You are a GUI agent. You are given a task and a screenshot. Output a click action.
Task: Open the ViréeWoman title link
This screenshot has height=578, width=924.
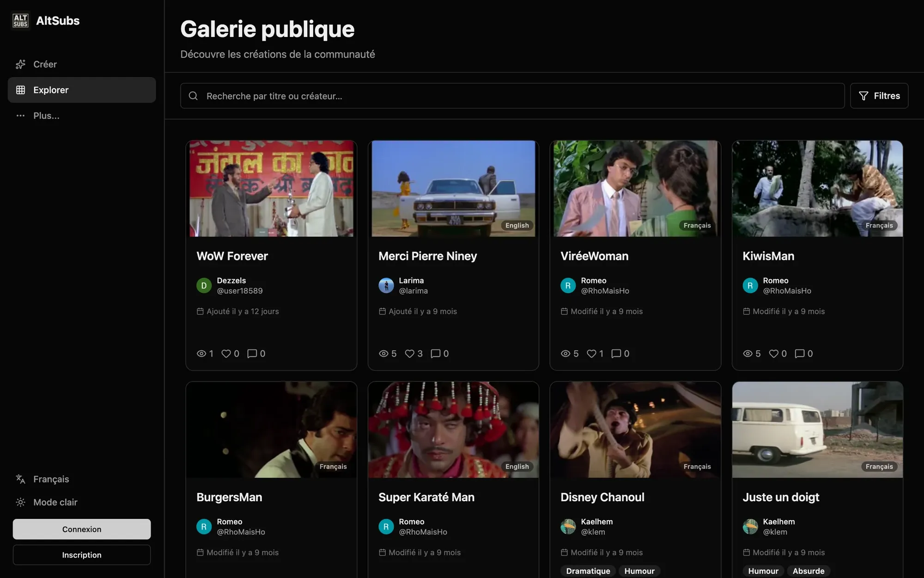tap(594, 256)
